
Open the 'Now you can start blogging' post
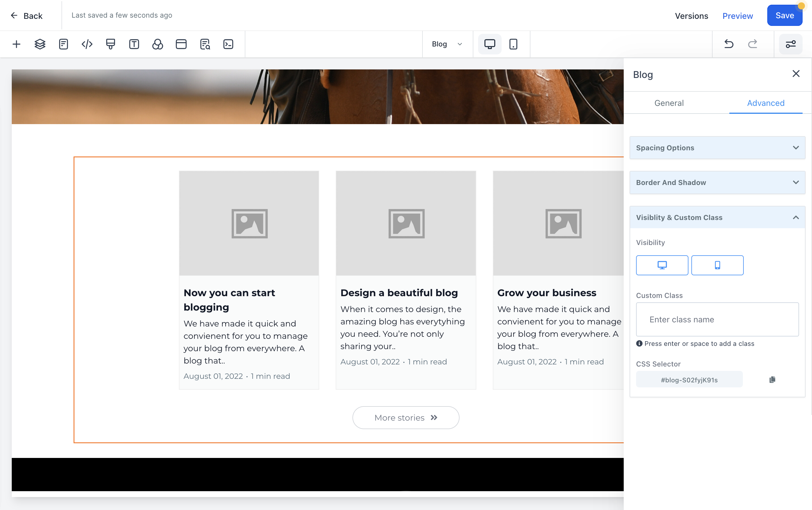coord(229,300)
